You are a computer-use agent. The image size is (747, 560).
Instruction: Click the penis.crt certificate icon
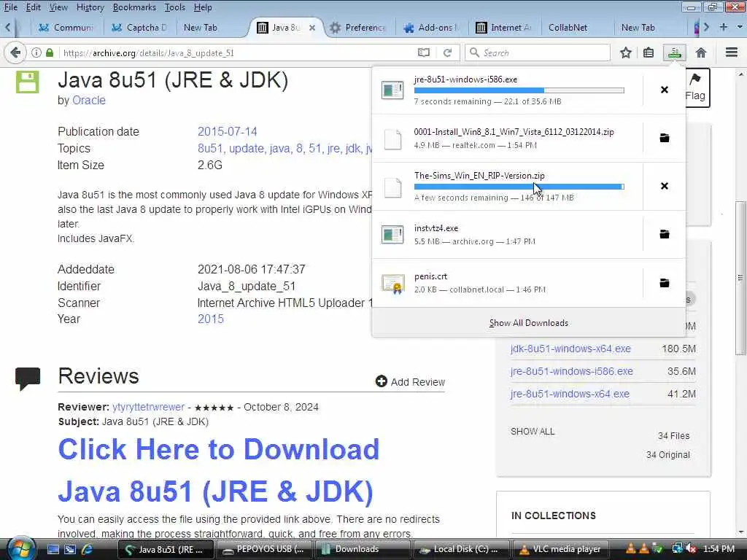tap(393, 284)
